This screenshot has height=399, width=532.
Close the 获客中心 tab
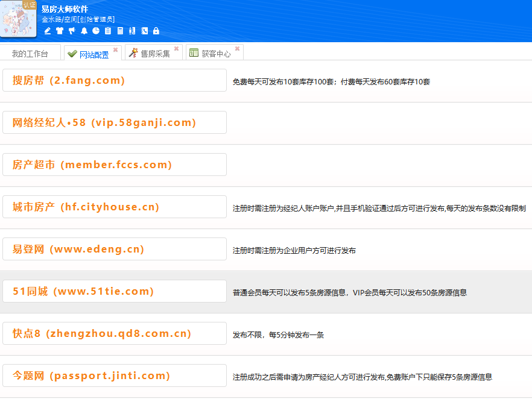pos(238,48)
